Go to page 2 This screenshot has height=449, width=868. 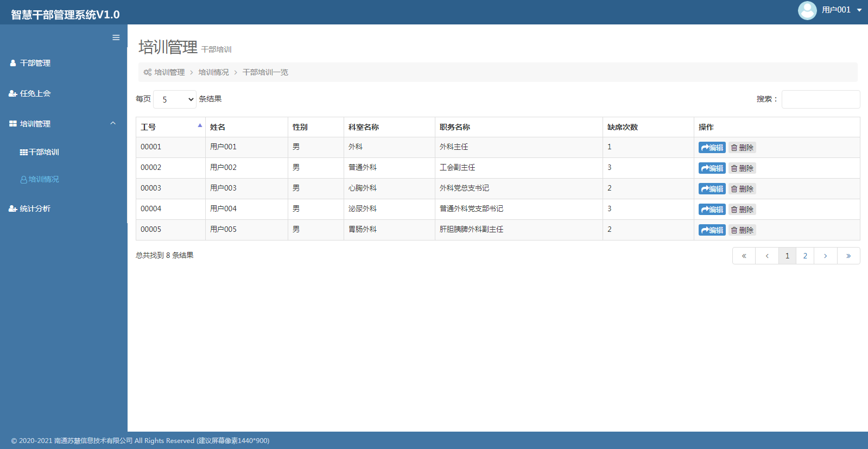coord(805,256)
